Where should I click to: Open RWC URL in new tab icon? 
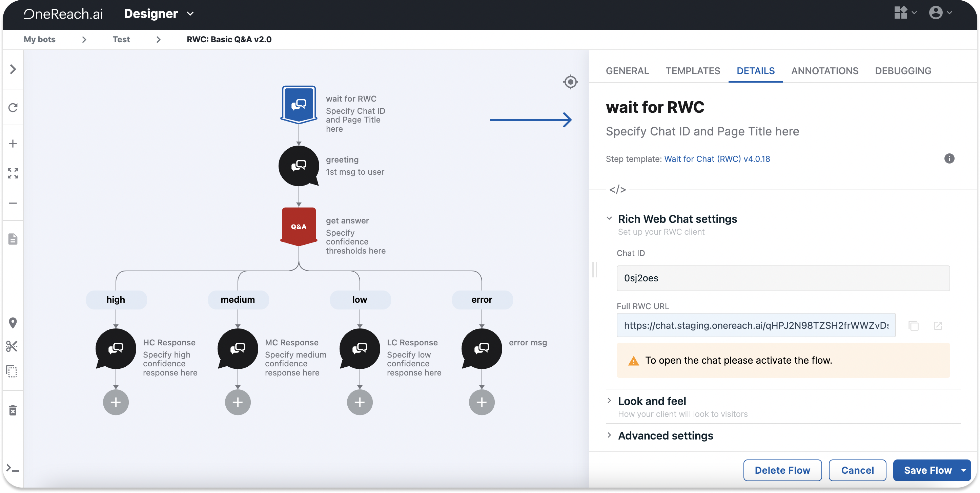[x=938, y=326]
